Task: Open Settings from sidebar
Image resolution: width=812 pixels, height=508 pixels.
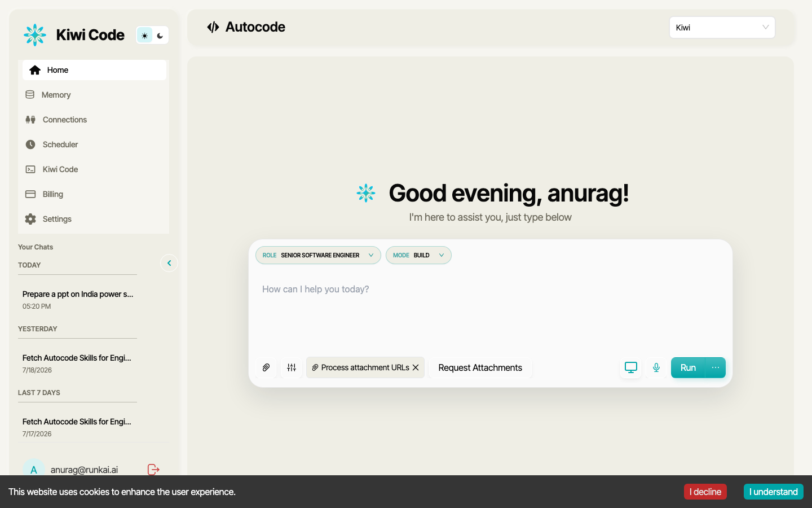Action: [x=94, y=219]
